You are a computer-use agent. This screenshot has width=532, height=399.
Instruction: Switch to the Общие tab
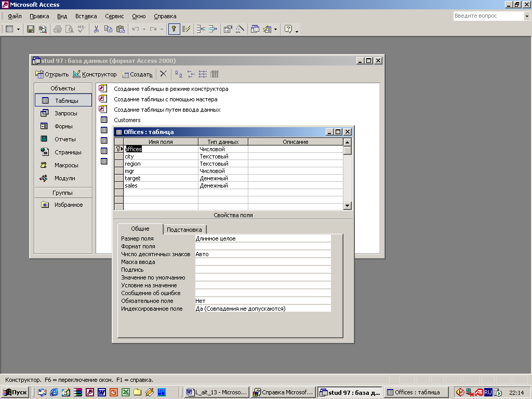coord(140,229)
